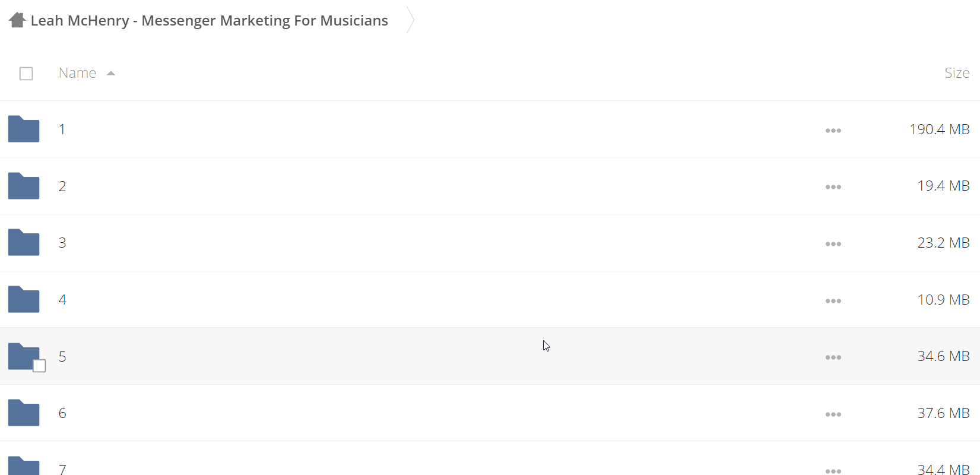Open folder 2 icon
Image resolution: width=980 pixels, height=475 pixels.
[24, 186]
